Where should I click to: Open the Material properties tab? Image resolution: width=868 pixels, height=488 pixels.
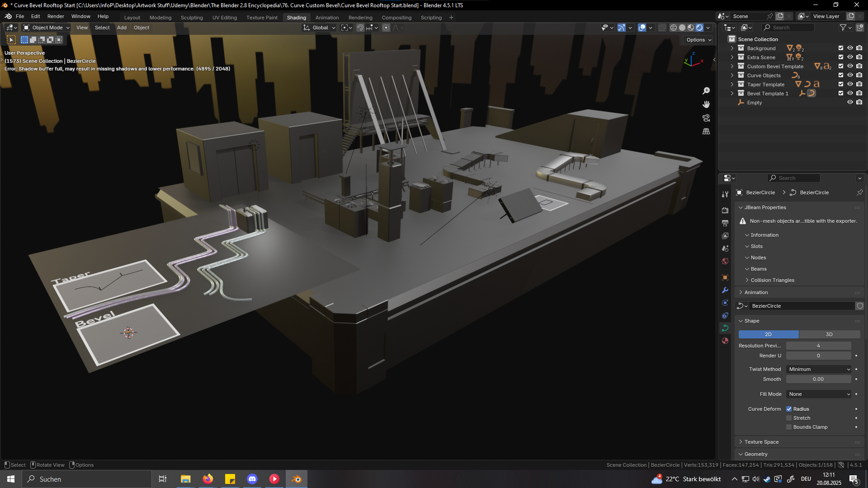(x=725, y=341)
